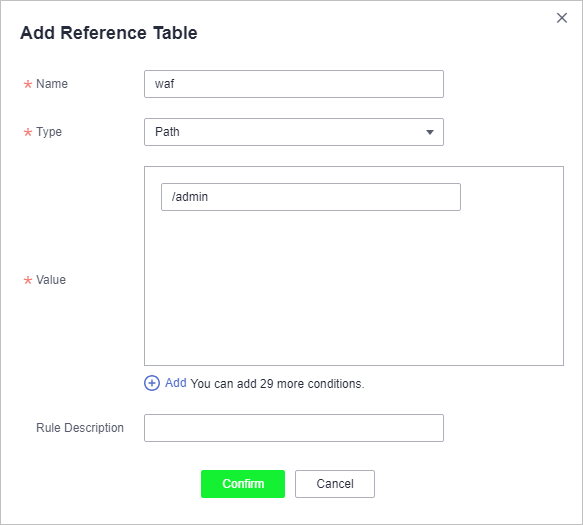Screen dimensions: 583x525
Task: Click the Rule Description label
Action: click(80, 428)
